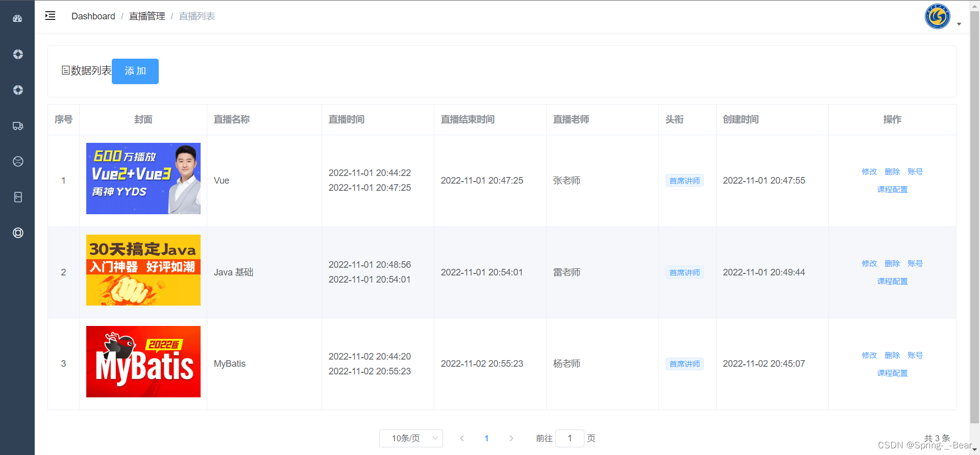This screenshot has width=980, height=455.
Task: Click the third sidebar circular icon
Action: (x=18, y=90)
